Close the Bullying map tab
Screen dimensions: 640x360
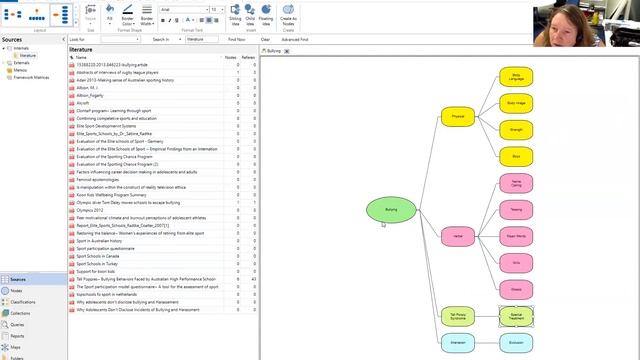pos(287,51)
